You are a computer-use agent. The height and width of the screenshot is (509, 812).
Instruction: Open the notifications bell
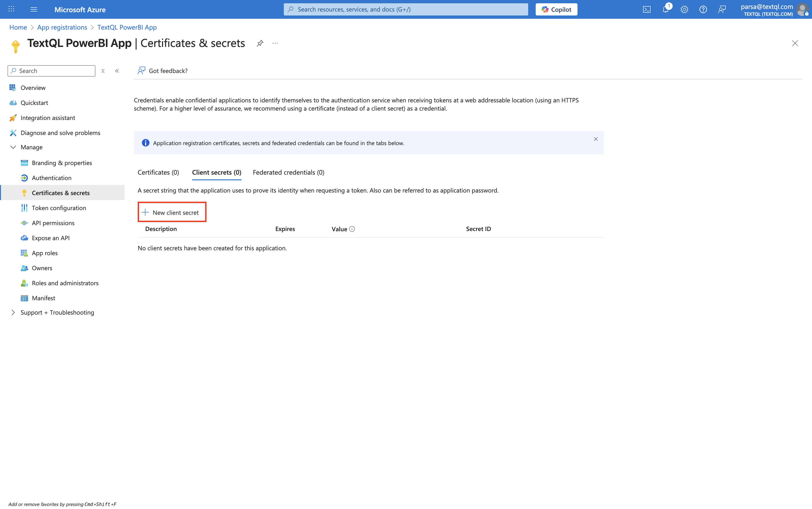(x=665, y=9)
